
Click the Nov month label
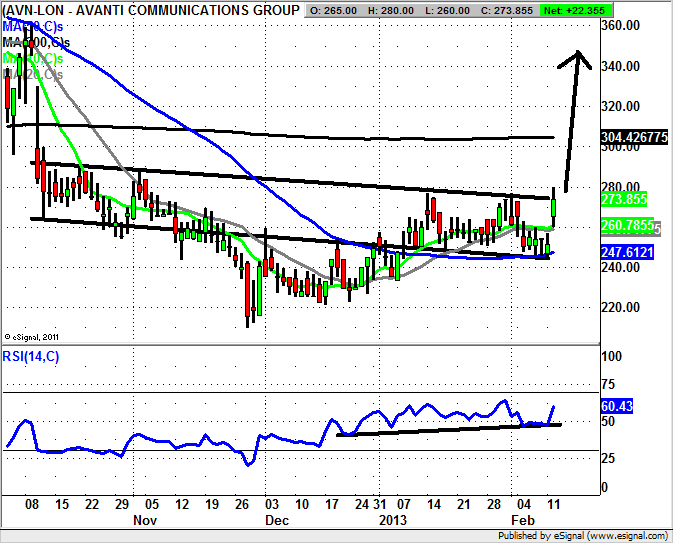pyautogui.click(x=145, y=520)
